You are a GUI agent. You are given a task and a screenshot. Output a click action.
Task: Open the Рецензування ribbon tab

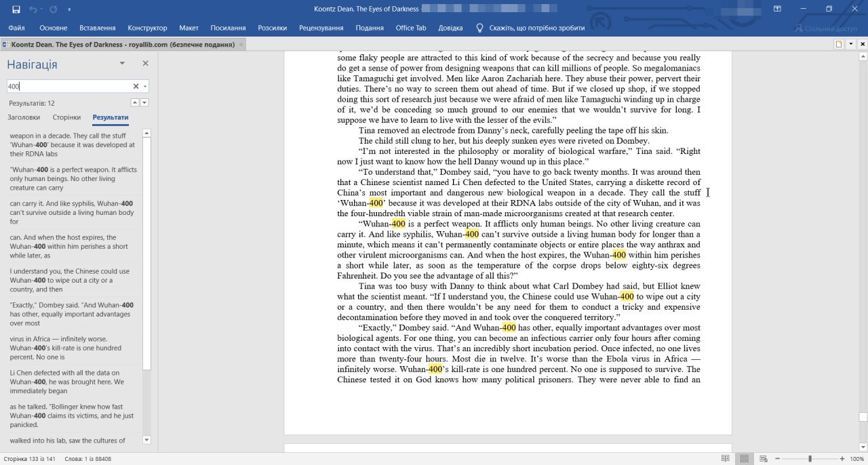tap(321, 28)
